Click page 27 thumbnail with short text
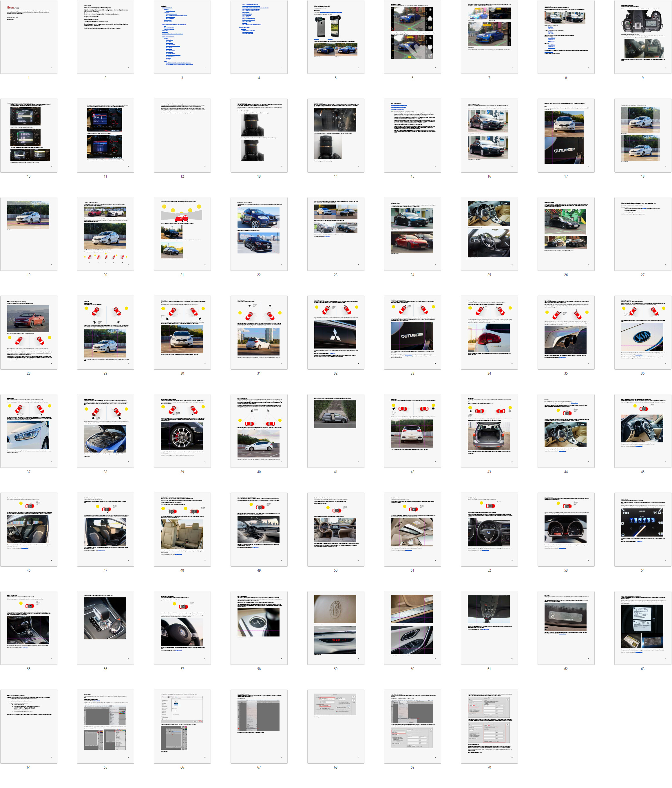This screenshot has width=672, height=788. pyautogui.click(x=642, y=234)
